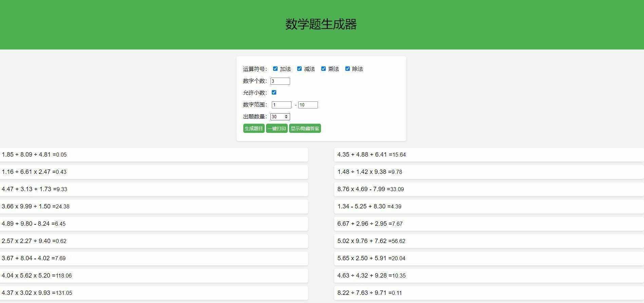Click the 数学题生成器 page title
Image resolution: width=644 pixels, height=303 pixels.
(321, 24)
